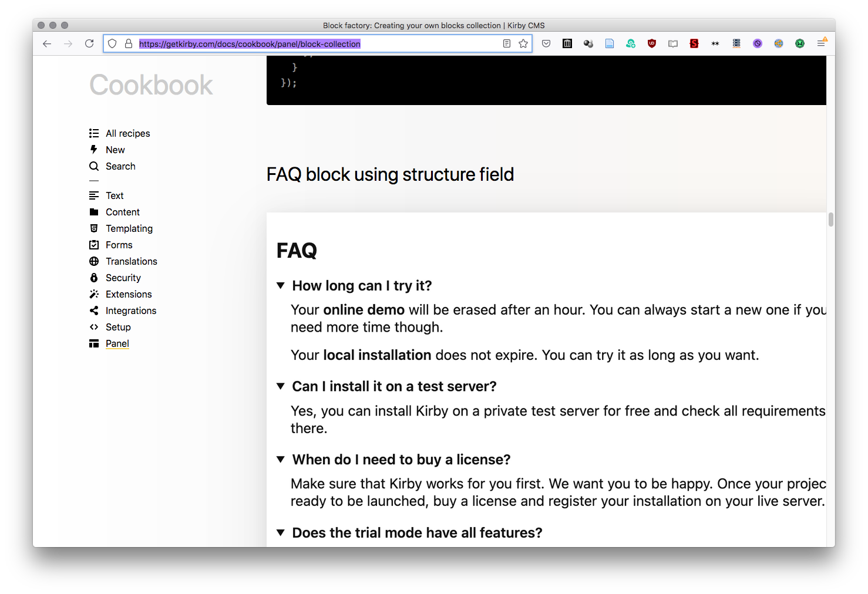Open the Translations globe icon
Viewport: 868px width, 594px height.
point(94,261)
